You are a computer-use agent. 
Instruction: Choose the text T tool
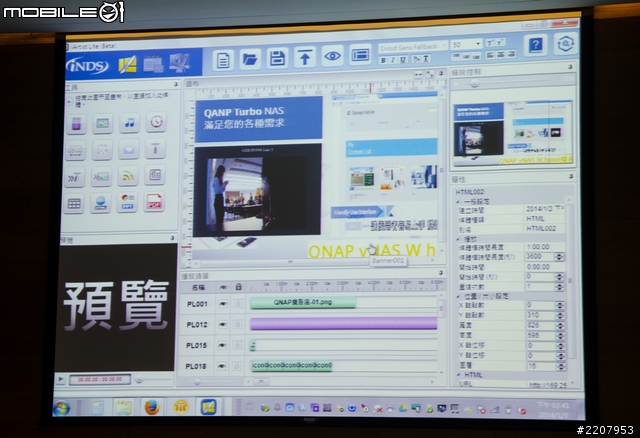(156, 148)
